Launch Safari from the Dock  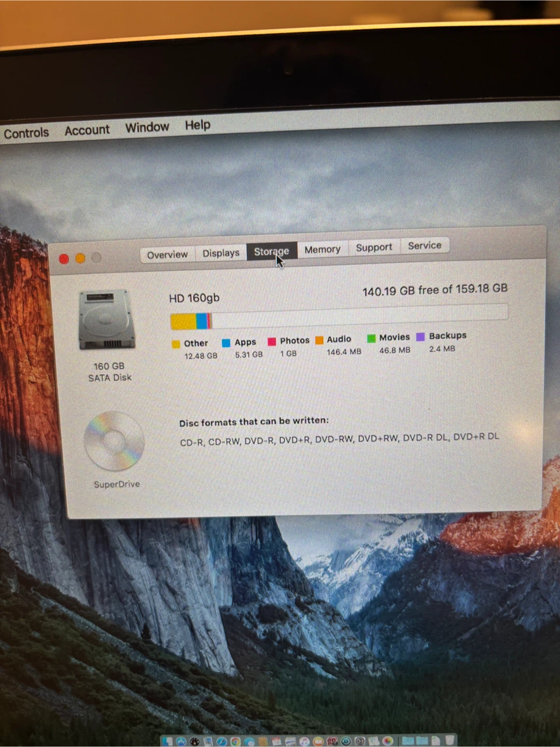[x=221, y=741]
